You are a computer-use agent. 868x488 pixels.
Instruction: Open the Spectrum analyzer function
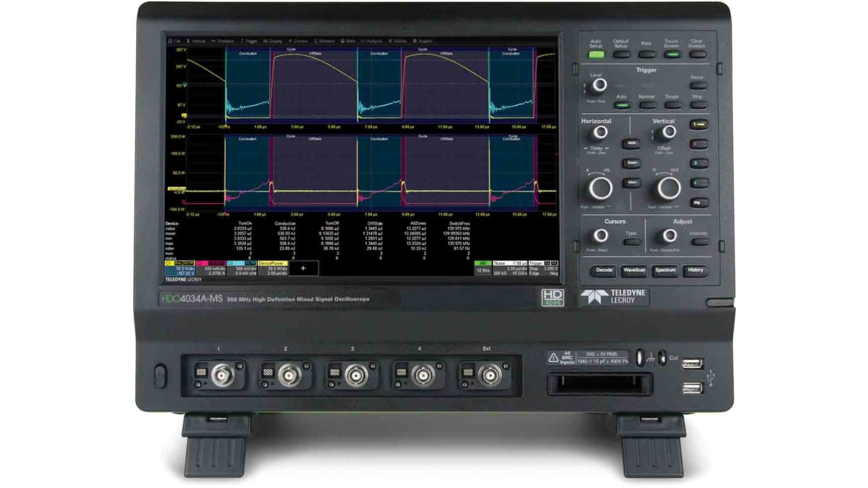[665, 271]
